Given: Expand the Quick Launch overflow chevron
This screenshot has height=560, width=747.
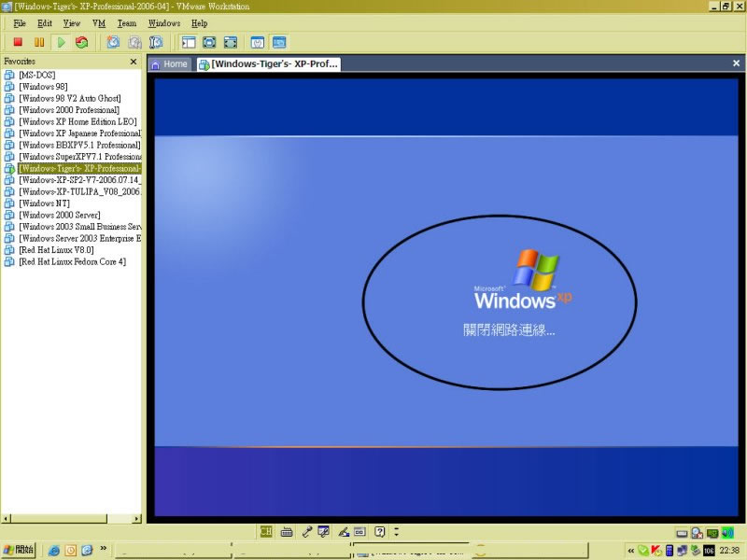Looking at the screenshot, I should (103, 548).
